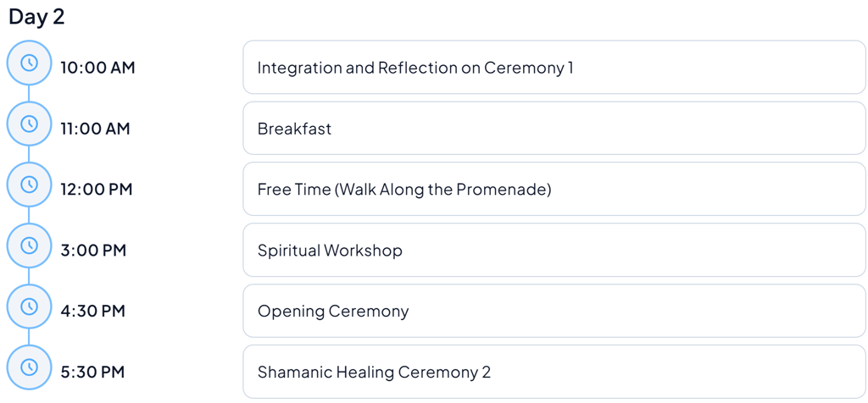Image resolution: width=868 pixels, height=403 pixels.
Task: Select the 11:00 AM time label
Action: tap(95, 129)
